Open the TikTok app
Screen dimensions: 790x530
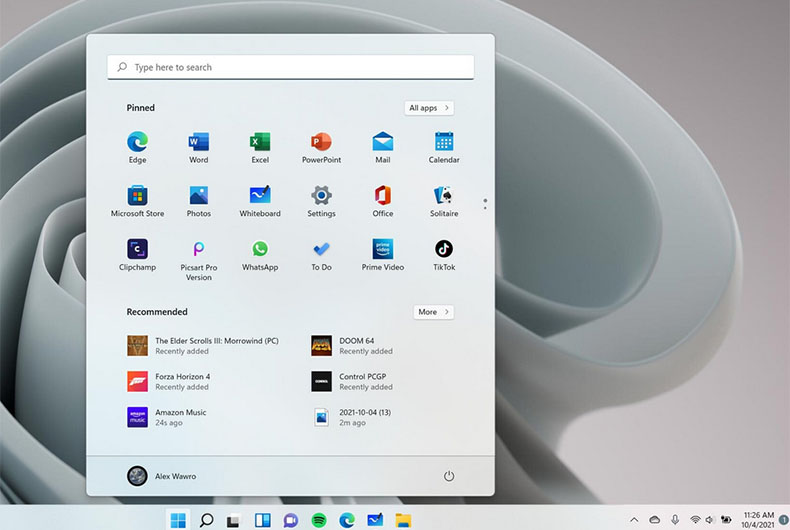[444, 255]
